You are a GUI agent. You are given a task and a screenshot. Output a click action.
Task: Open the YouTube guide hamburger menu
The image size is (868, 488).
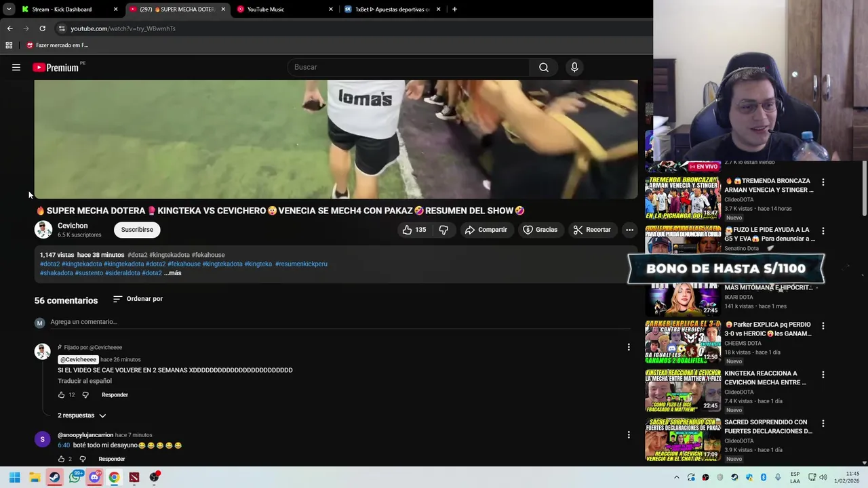[16, 67]
